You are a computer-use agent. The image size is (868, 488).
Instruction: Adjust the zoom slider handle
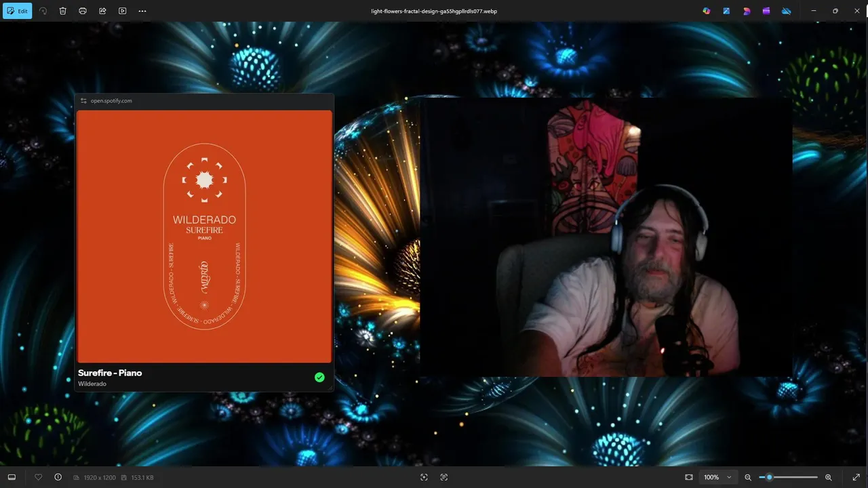point(769,477)
